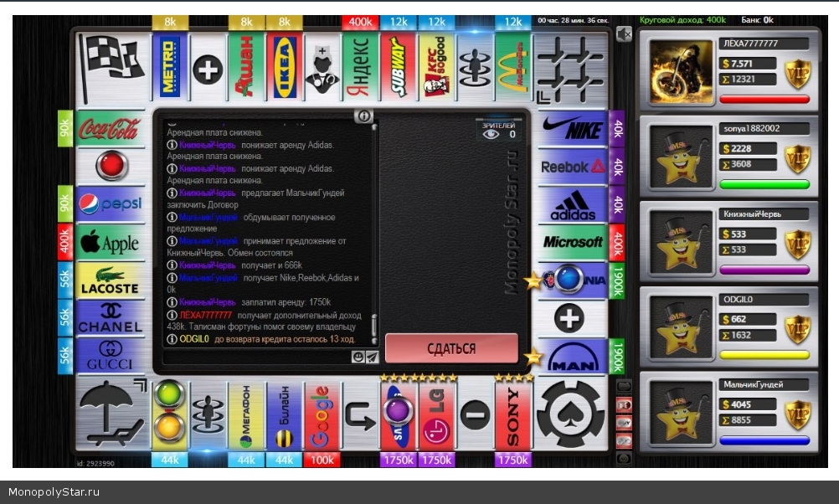
Task: Select the Nike board cell
Action: click(572, 129)
